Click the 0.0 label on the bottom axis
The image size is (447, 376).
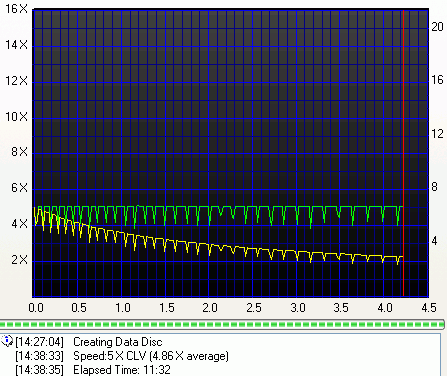tap(36, 307)
